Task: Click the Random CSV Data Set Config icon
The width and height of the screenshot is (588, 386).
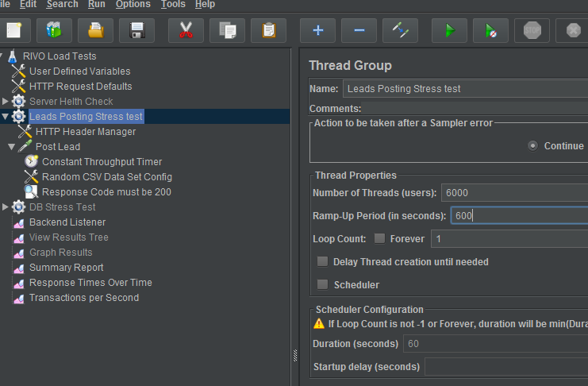Action: tap(31, 176)
